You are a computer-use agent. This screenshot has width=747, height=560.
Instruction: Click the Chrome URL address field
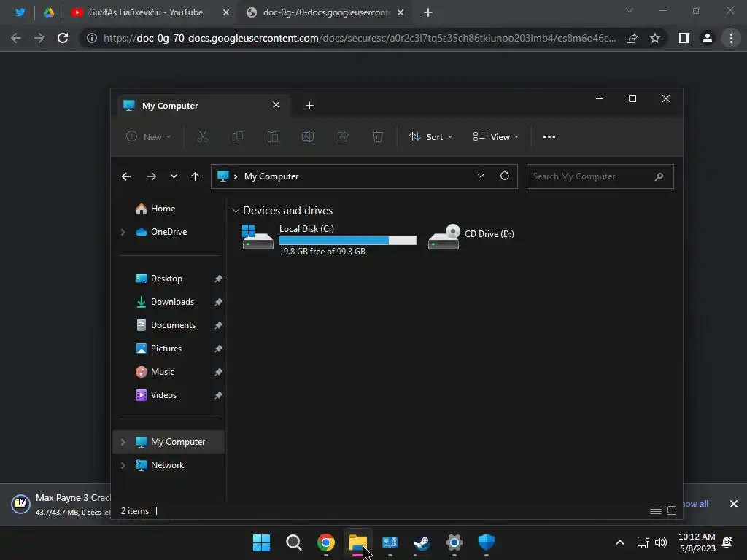(x=359, y=38)
